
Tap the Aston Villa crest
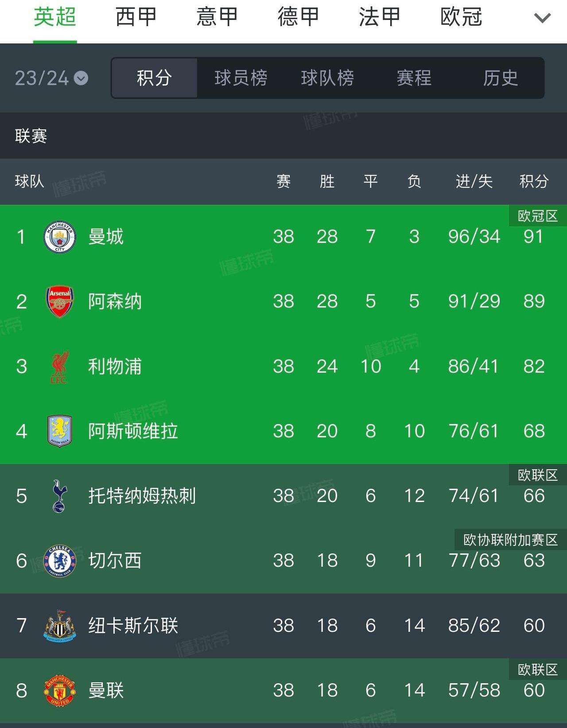60,431
